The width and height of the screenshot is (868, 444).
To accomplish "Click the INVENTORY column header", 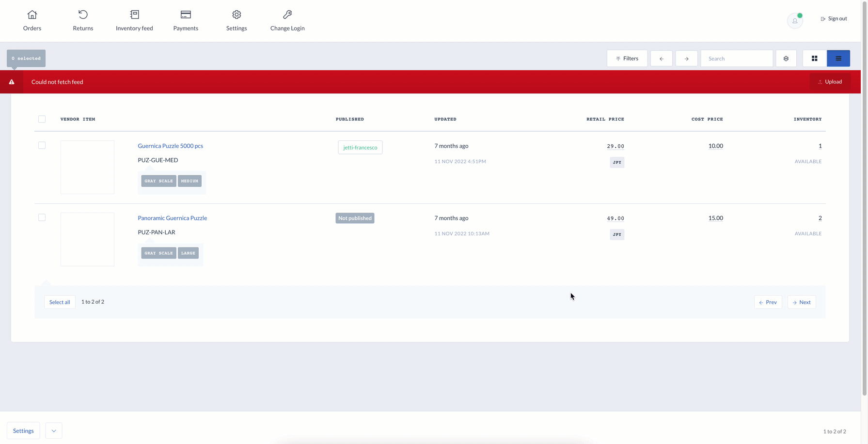I will tap(807, 119).
